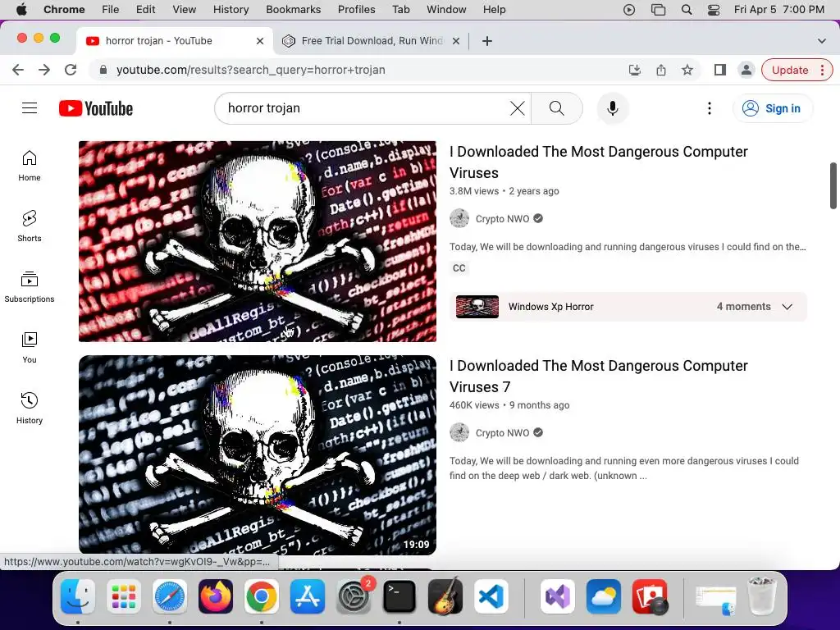Open YouTube settings three-dot menu
The height and width of the screenshot is (630, 840).
pyautogui.click(x=710, y=108)
